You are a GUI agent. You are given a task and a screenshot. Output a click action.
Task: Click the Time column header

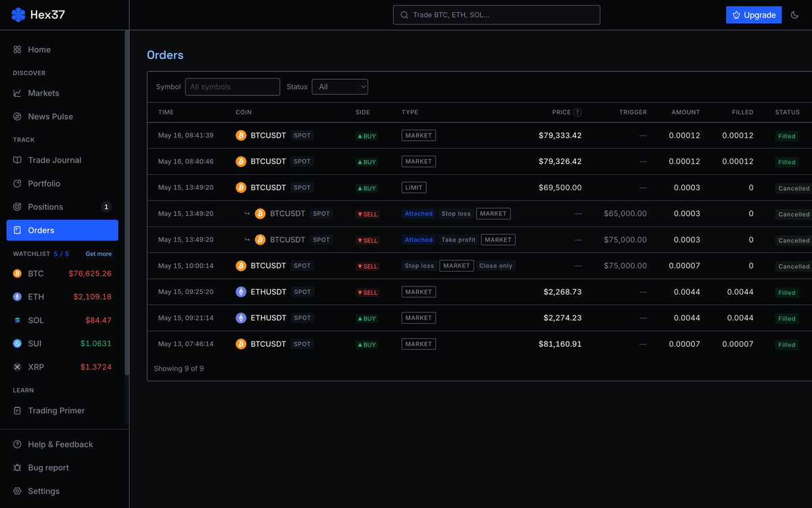[166, 112]
